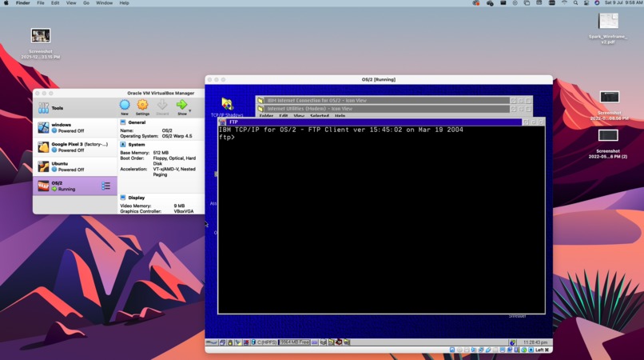Click the leftmost VirtualBox status bar icon
644x360 pixels.
(451, 350)
